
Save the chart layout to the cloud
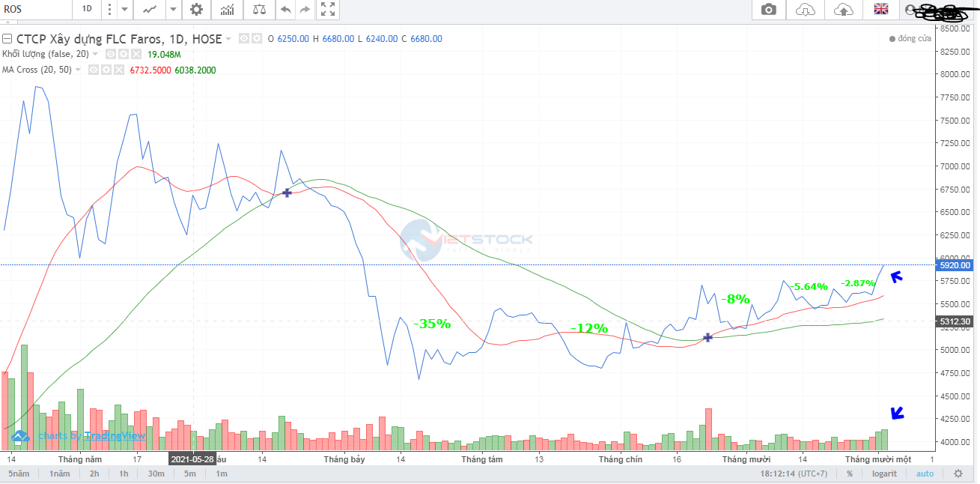843,10
